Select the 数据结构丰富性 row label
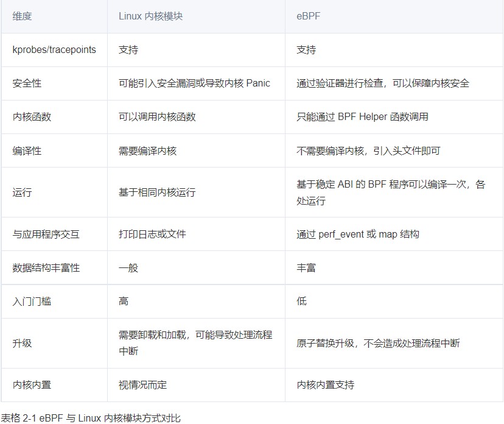 pyautogui.click(x=39, y=267)
